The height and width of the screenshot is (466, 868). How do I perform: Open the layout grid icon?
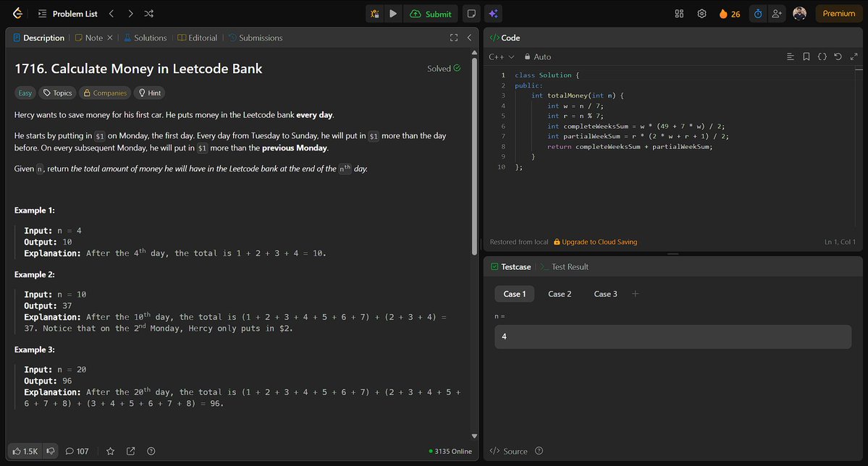coord(679,14)
